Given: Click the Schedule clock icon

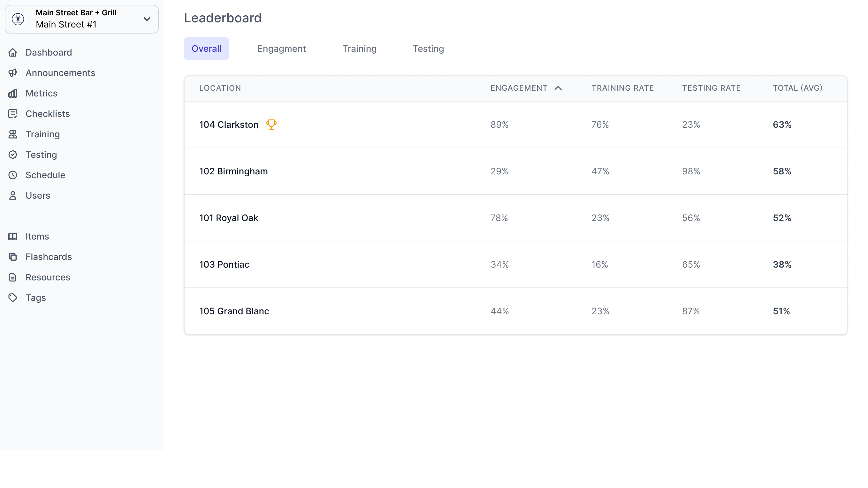Looking at the screenshot, I should pyautogui.click(x=13, y=175).
